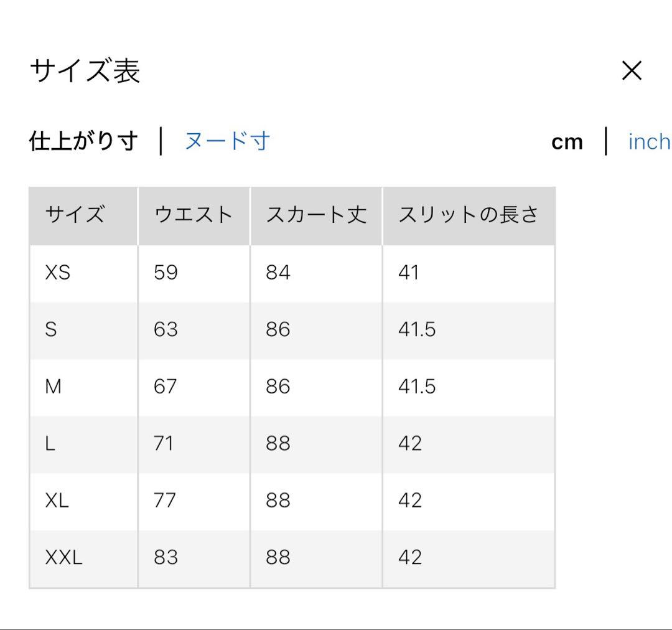Select the M size row label
The width and height of the screenshot is (672, 630).
click(54, 387)
